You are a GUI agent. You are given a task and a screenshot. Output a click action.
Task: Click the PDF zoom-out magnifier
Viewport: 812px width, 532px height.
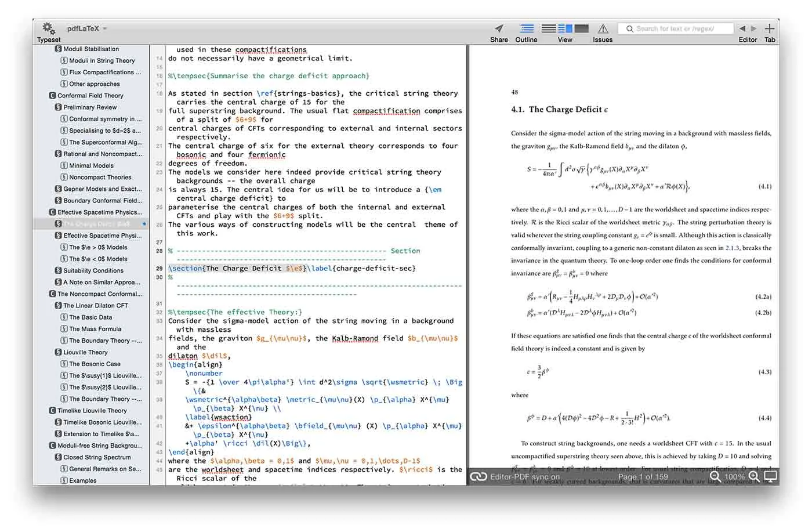[715, 476]
